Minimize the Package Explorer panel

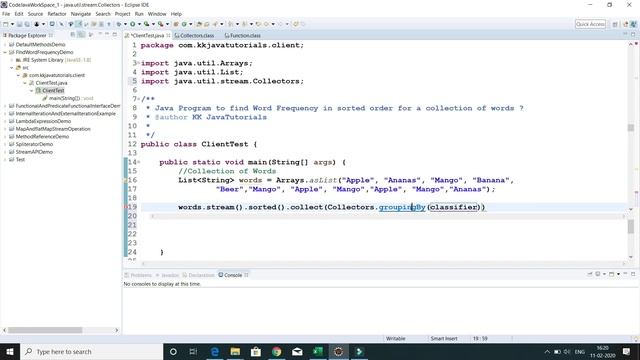pos(107,35)
